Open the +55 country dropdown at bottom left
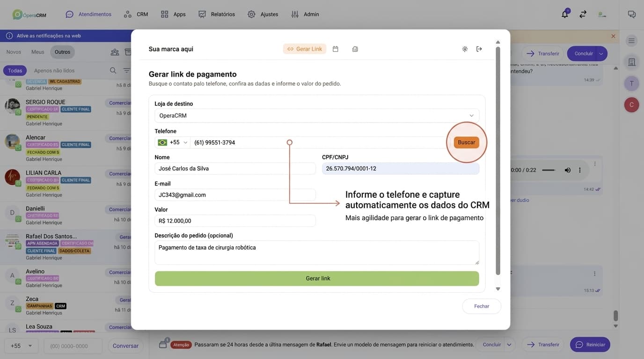The height and width of the screenshot is (359, 644). click(x=21, y=346)
